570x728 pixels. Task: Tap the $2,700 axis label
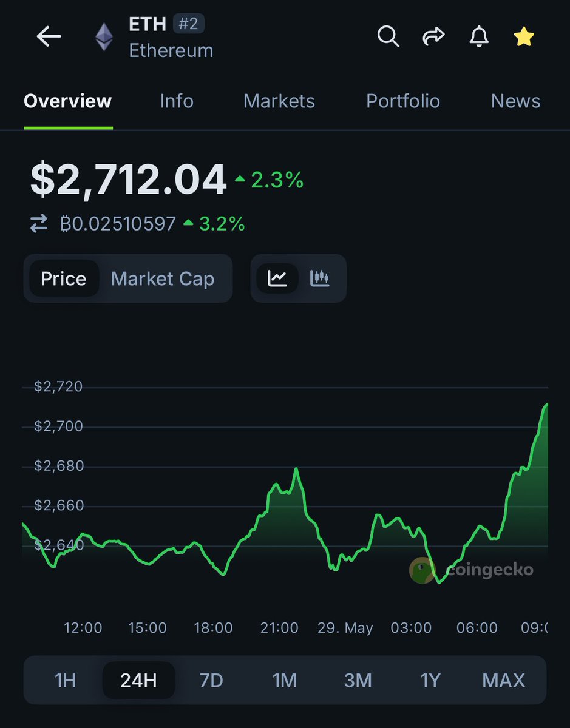(x=58, y=426)
